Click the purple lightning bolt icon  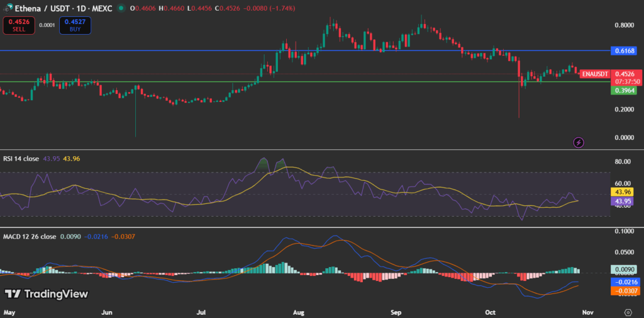(579, 142)
